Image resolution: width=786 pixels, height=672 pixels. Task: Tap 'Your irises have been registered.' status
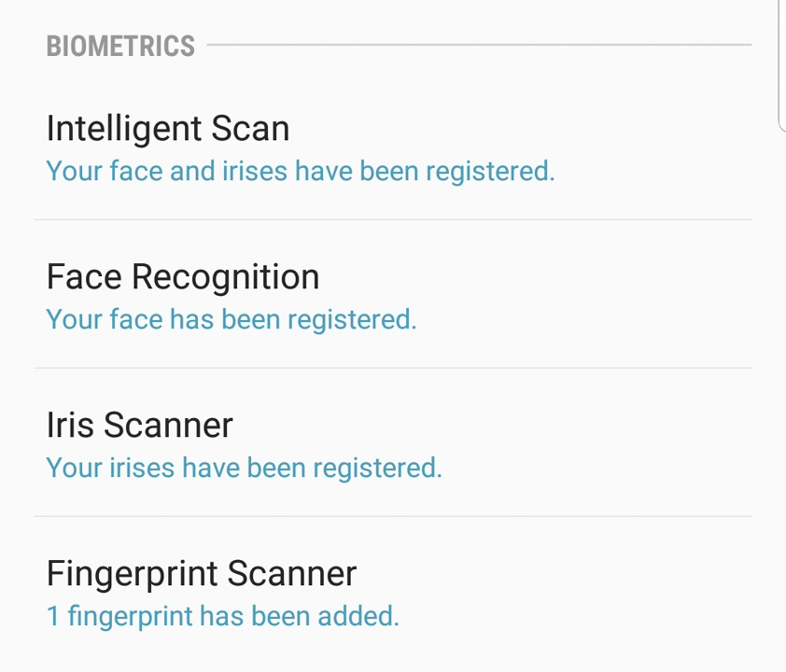[245, 468]
